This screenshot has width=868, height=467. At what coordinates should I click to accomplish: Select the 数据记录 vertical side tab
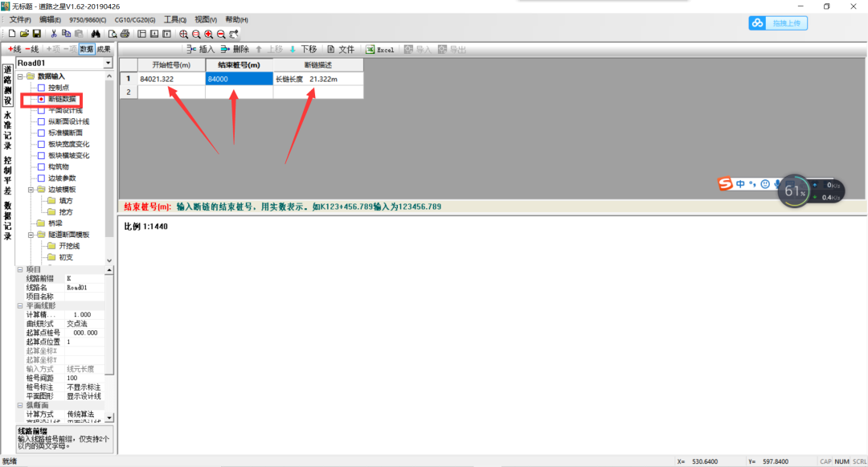point(7,221)
